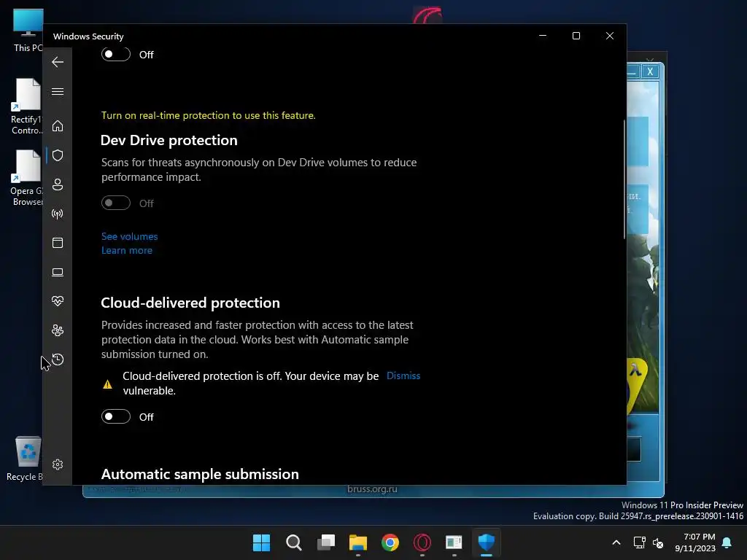747x560 pixels.
Task: Click the Dev Drive protection heading
Action: (x=169, y=141)
